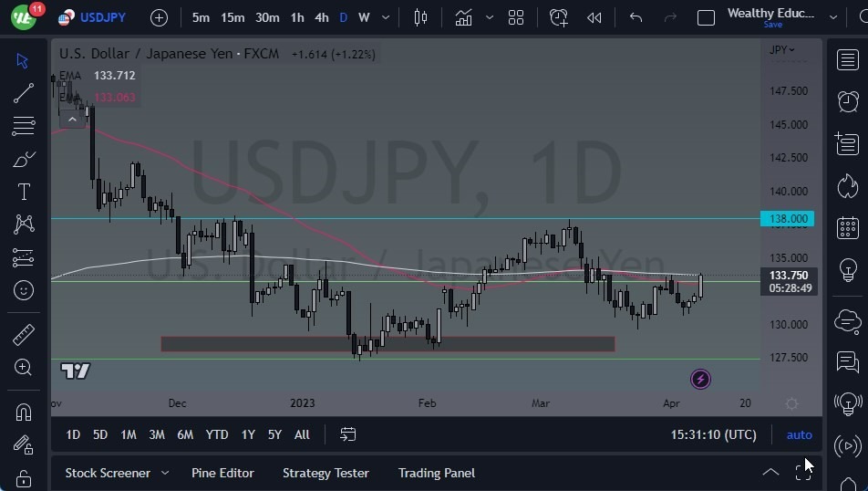
Task: Select the arrow cursor tool
Action: (x=23, y=60)
